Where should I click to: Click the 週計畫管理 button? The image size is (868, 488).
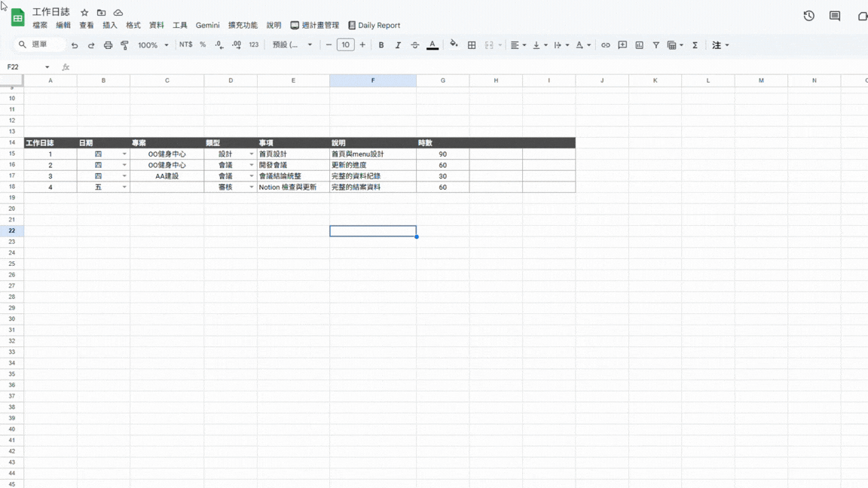click(x=315, y=26)
